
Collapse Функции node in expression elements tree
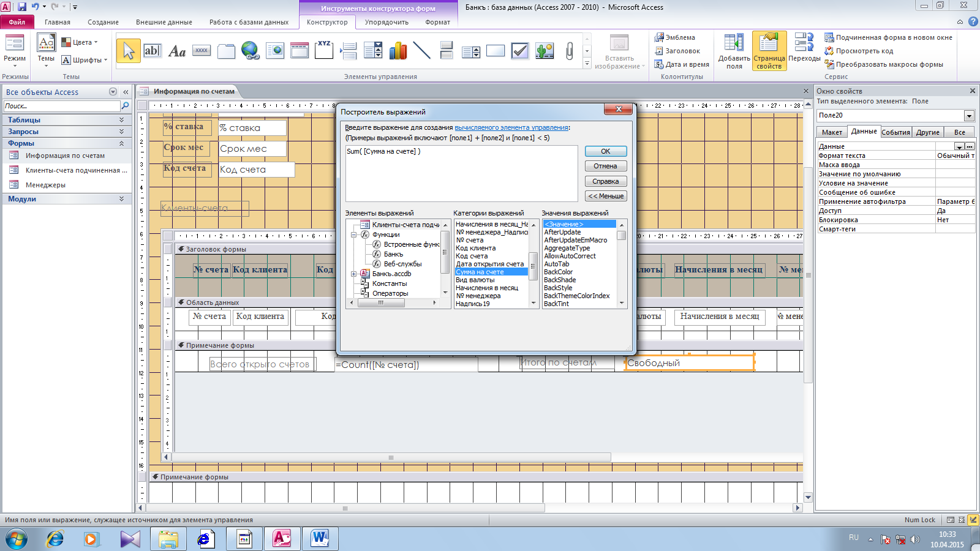coord(354,234)
